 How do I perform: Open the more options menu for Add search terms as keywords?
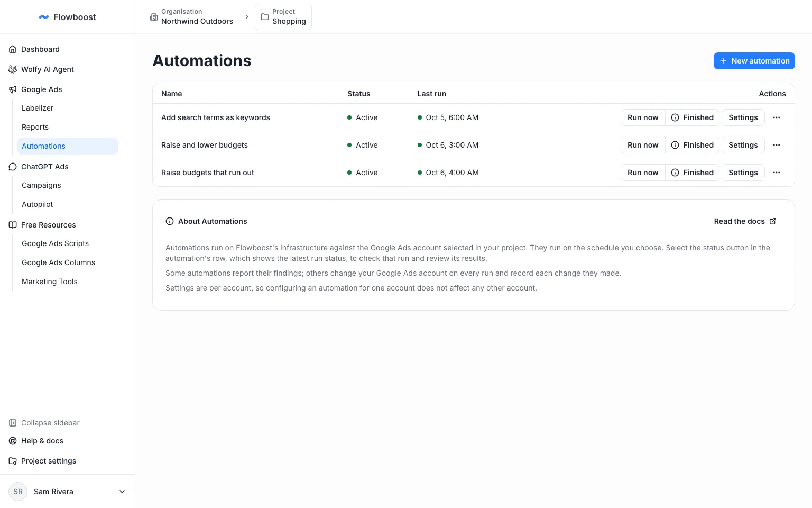(777, 117)
